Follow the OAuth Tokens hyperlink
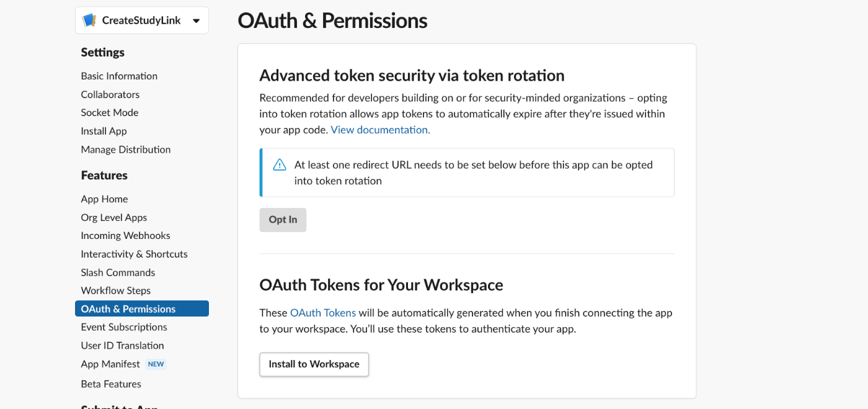This screenshot has height=409, width=868. (x=323, y=313)
